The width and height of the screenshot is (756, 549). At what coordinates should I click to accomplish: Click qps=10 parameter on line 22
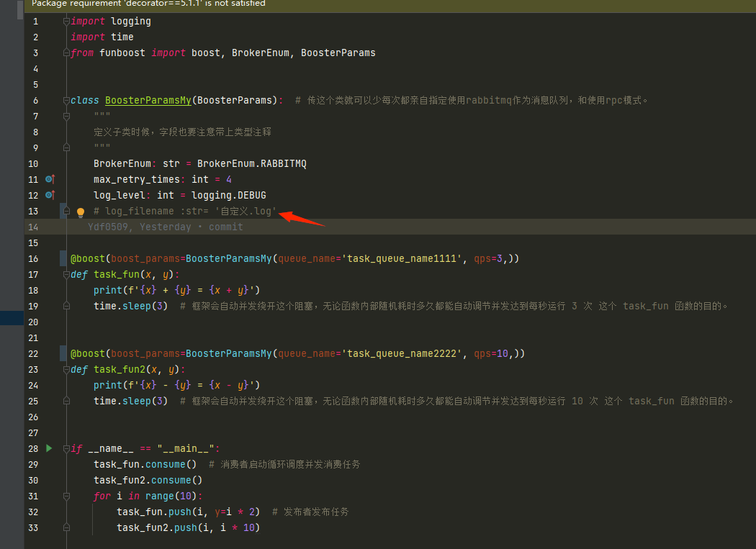tap(491, 354)
